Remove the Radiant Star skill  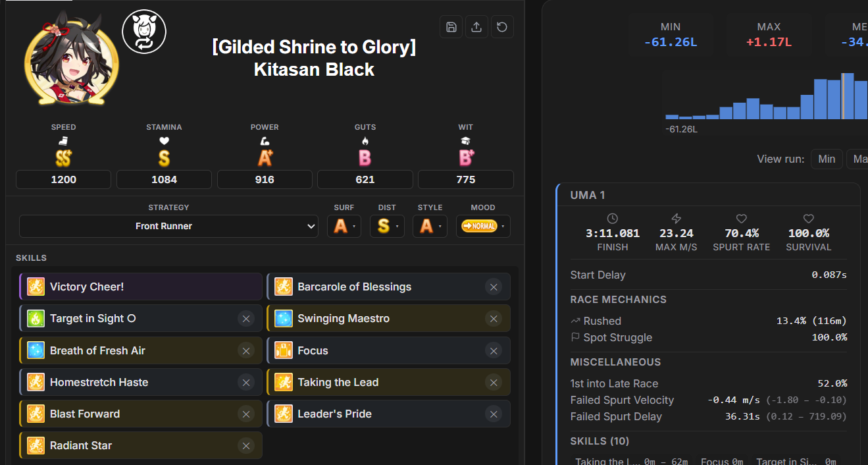click(x=246, y=446)
